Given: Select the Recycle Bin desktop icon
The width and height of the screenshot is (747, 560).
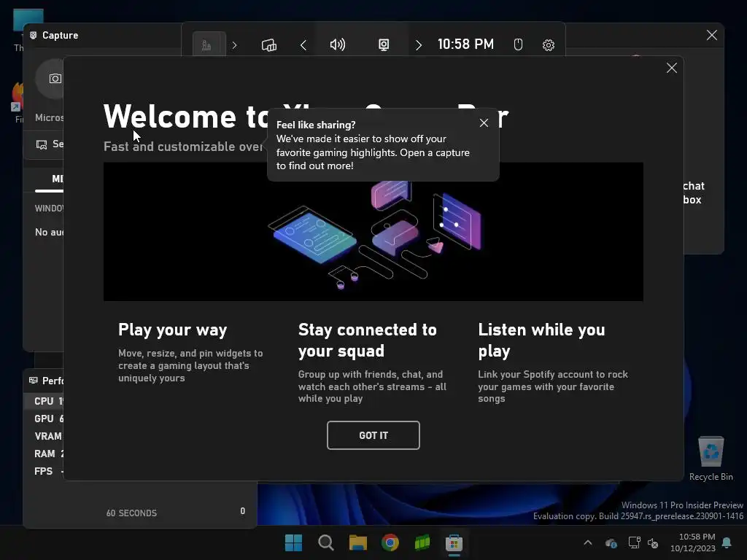Looking at the screenshot, I should (x=711, y=459).
